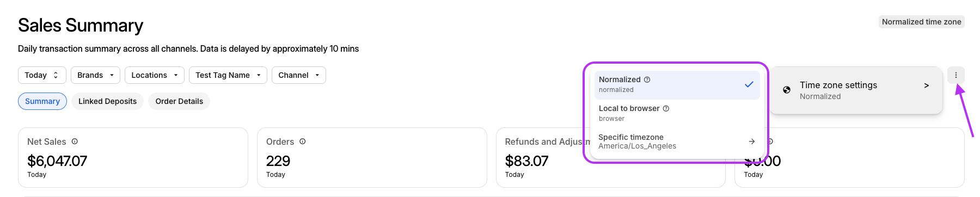Viewport: 980px width, 197px height.
Task: Click the checkmark on the Normalized option
Action: coord(749,84)
